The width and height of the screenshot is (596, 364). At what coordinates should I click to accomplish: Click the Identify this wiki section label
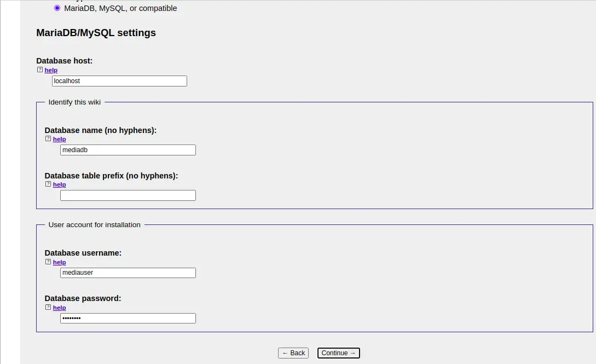click(x=74, y=102)
